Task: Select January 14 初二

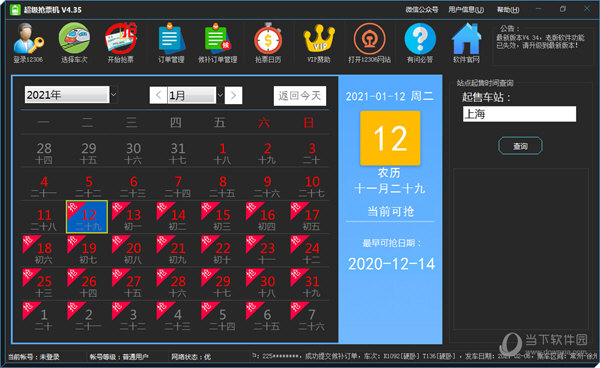Action: pos(177,217)
